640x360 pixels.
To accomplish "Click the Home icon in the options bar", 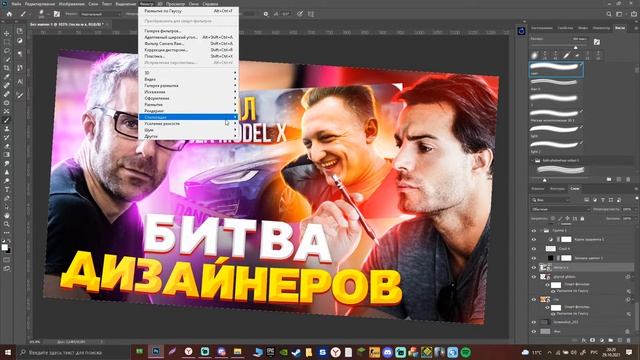I will 9,14.
